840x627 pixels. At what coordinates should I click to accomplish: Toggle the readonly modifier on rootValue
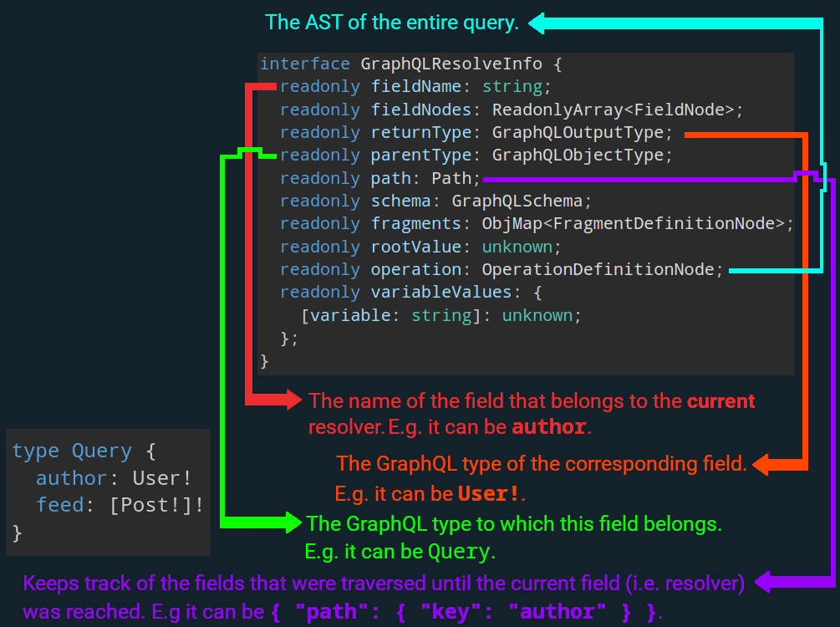pos(320,246)
